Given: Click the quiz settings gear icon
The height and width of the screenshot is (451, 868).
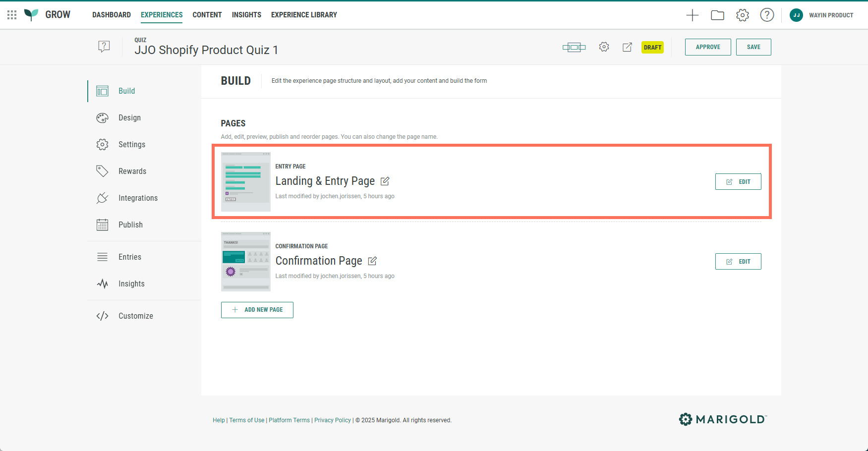Looking at the screenshot, I should [603, 47].
